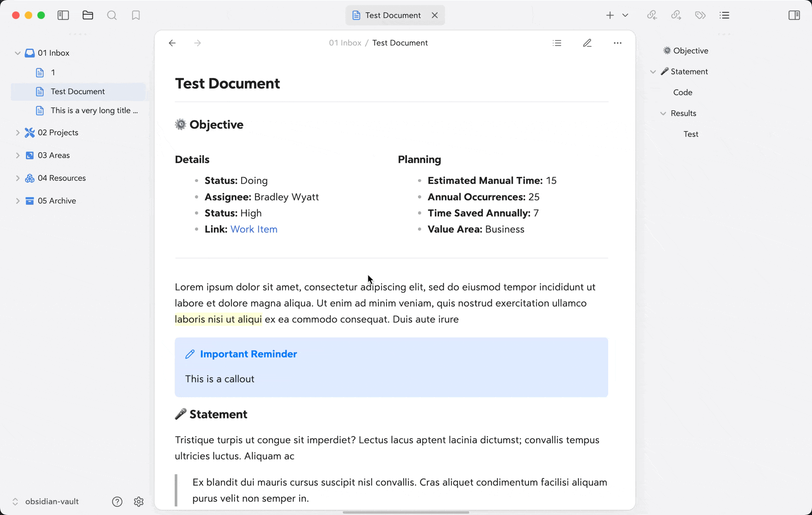Toggle the left sidebar
The height and width of the screenshot is (515, 812).
click(63, 15)
